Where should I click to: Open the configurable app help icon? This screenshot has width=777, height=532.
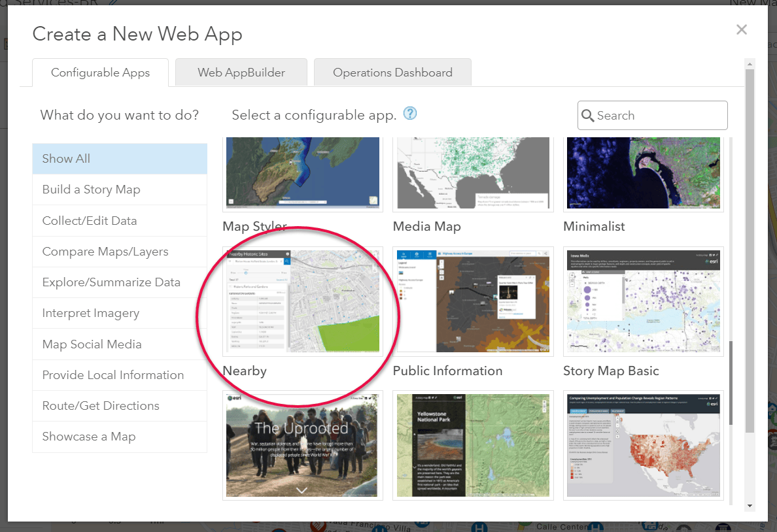point(410,114)
